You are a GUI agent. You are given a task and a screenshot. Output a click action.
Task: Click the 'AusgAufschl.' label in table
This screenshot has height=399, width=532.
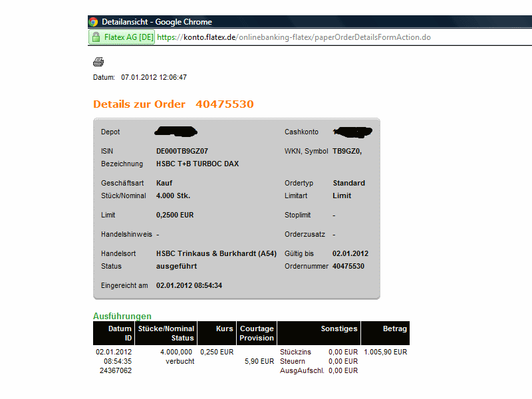(x=302, y=370)
